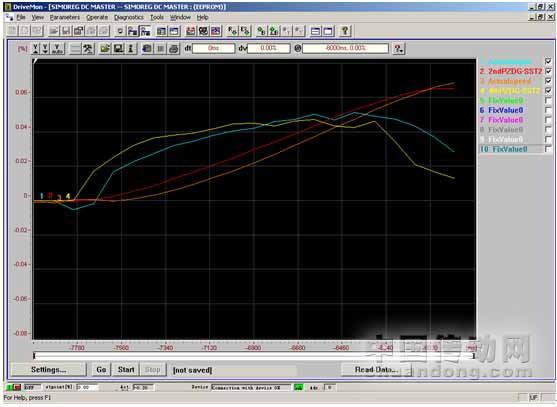Enable the blue channel 6 FixValue0 checkbox
557x407 pixels.
tap(548, 110)
